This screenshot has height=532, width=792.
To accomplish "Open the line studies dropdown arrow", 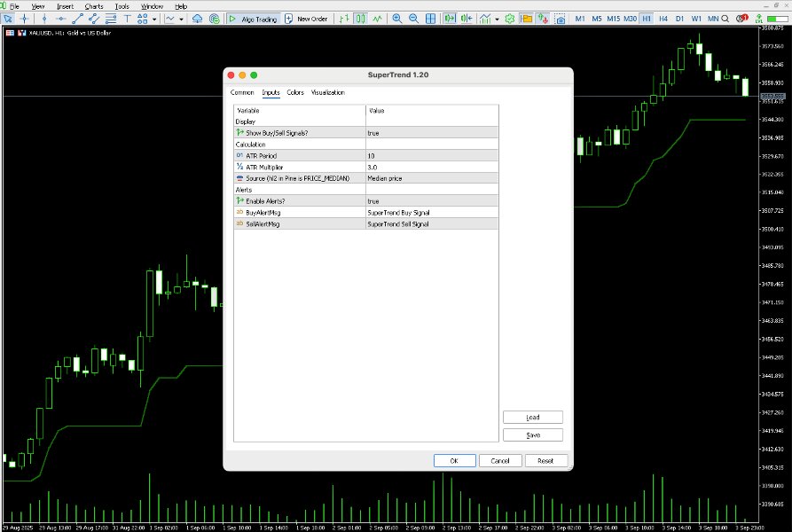I will tap(181, 18).
